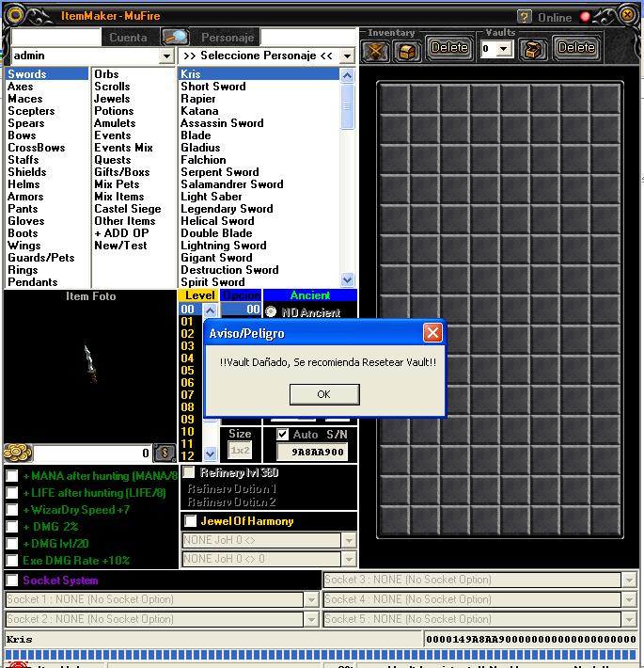Click the search magnifier icon between tabs
644x668 pixels.
tap(175, 38)
